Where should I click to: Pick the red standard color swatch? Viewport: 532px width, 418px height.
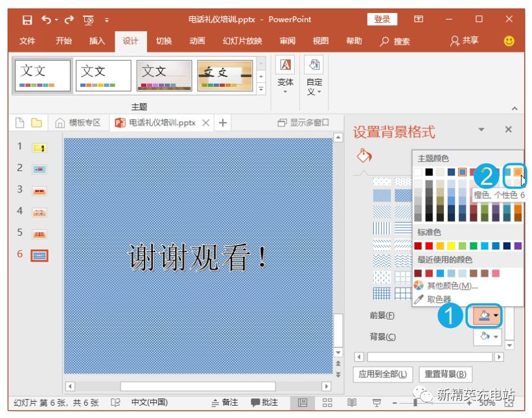(x=429, y=246)
